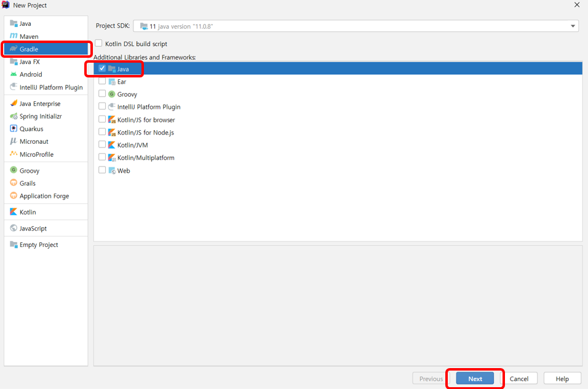Select Micronaut project type

tap(46, 141)
